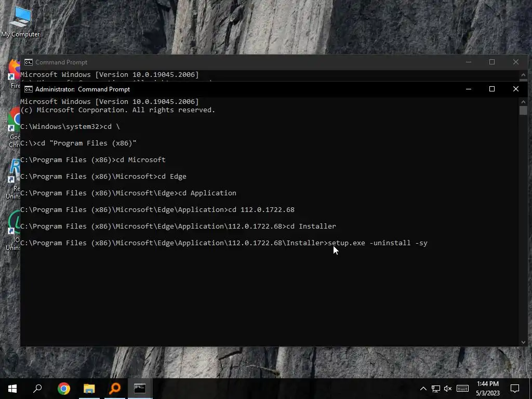Open the orange magnifier app in the taskbar
Viewport: 532px width, 399px height.
(115, 388)
